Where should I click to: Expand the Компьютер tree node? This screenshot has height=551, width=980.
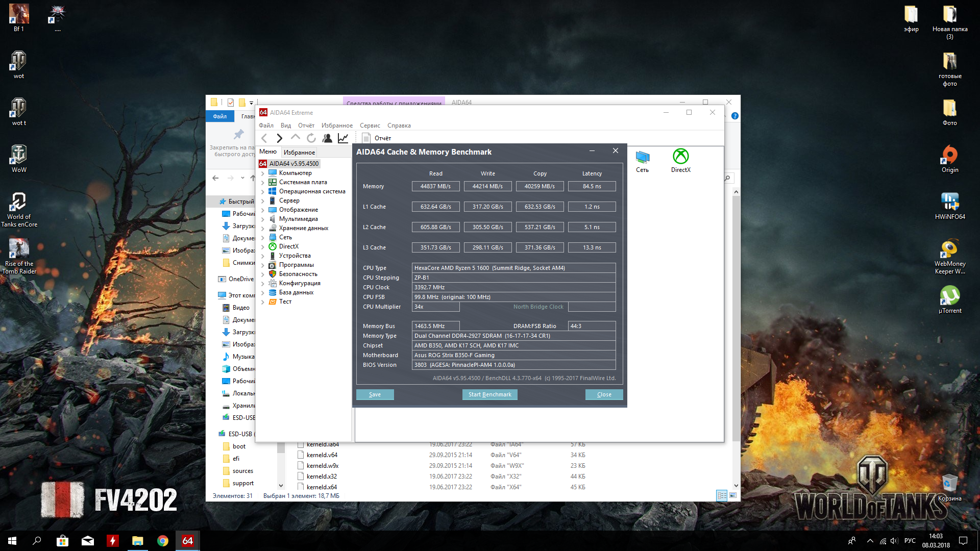pyautogui.click(x=263, y=173)
